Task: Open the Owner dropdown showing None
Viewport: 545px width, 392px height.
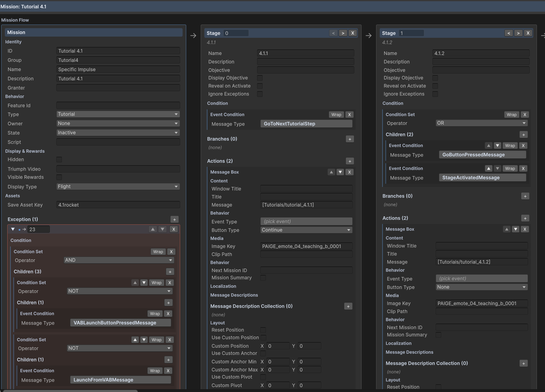Action: [118, 123]
